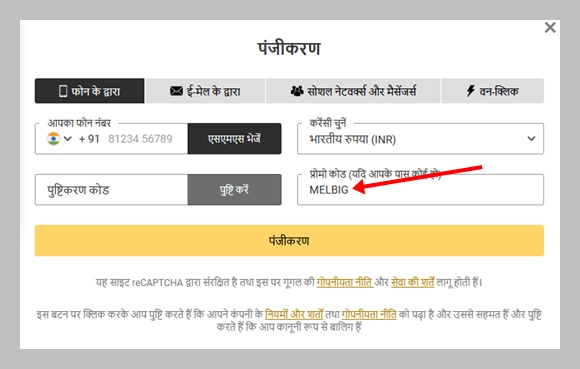Image resolution: width=580 pixels, height=369 pixels.
Task: Click the '+ 91' country code text
Action: [x=89, y=139]
